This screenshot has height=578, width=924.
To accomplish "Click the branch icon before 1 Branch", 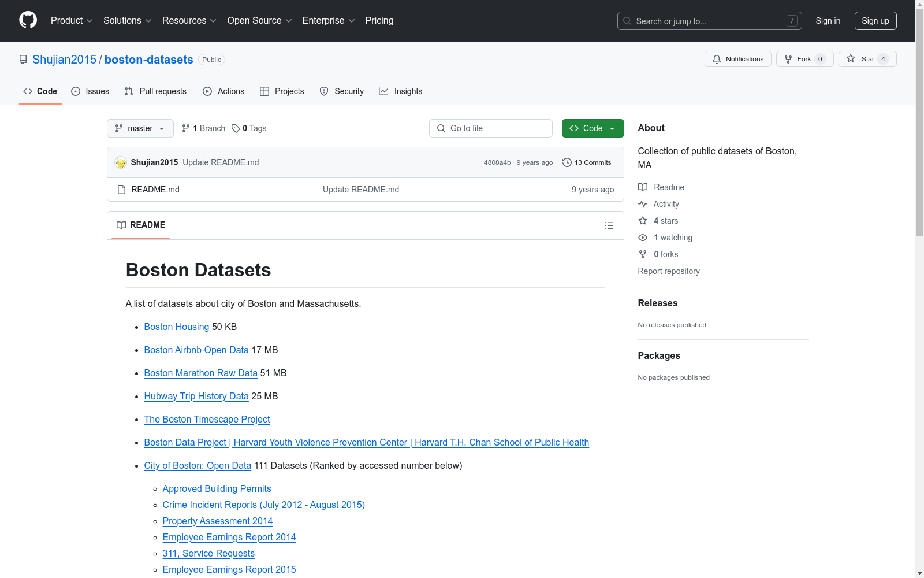I will (x=186, y=128).
